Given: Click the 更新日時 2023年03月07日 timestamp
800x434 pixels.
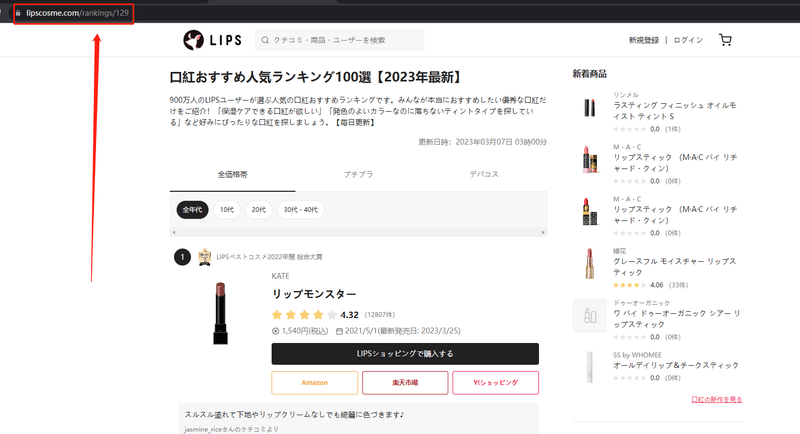Looking at the screenshot, I should point(483,142).
